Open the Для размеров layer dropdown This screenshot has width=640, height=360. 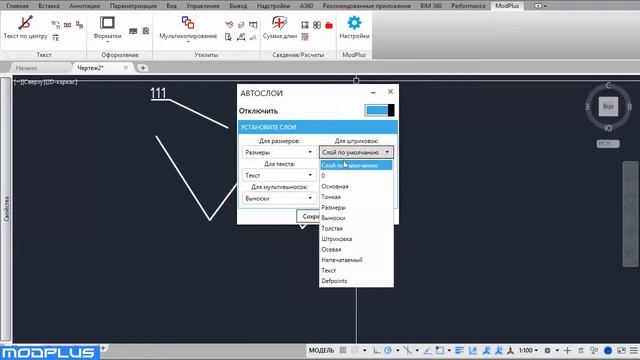[x=279, y=152]
